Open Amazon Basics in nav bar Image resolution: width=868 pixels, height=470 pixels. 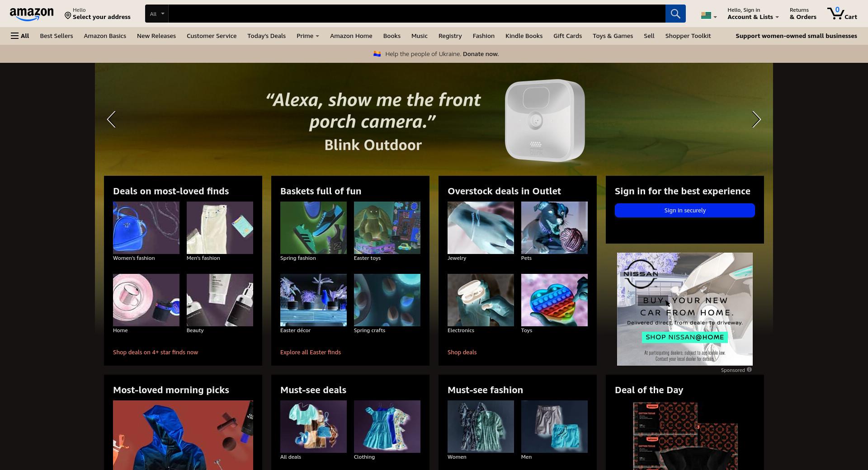[x=105, y=36]
